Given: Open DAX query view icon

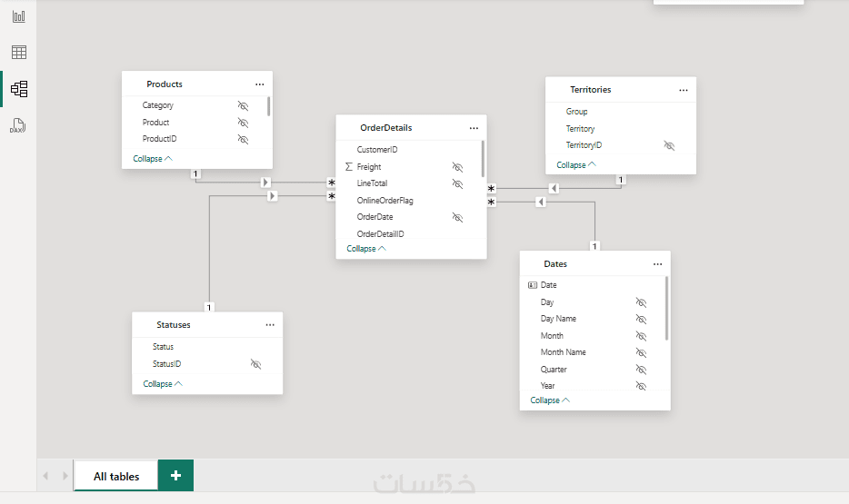Looking at the screenshot, I should click(18, 125).
